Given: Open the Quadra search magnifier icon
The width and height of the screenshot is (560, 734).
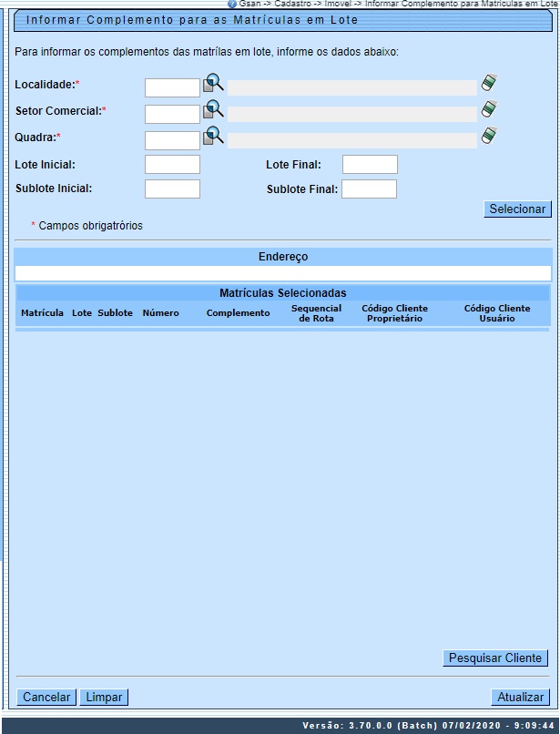Looking at the screenshot, I should point(213,138).
